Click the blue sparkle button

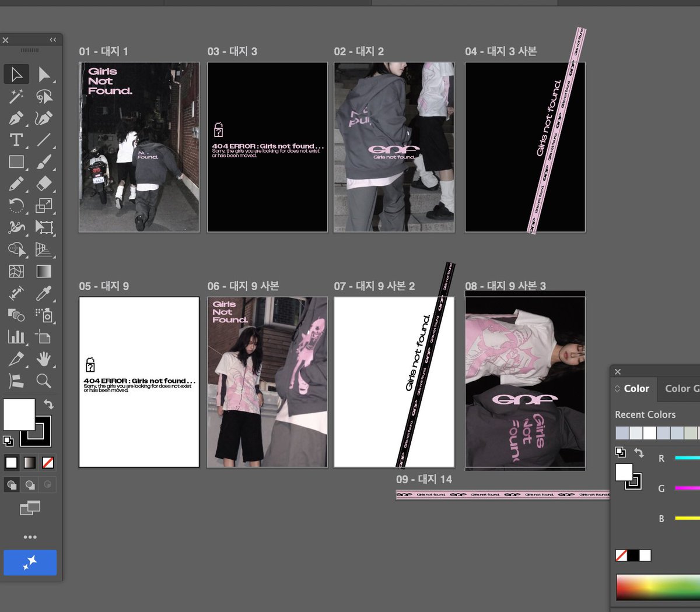pyautogui.click(x=30, y=562)
